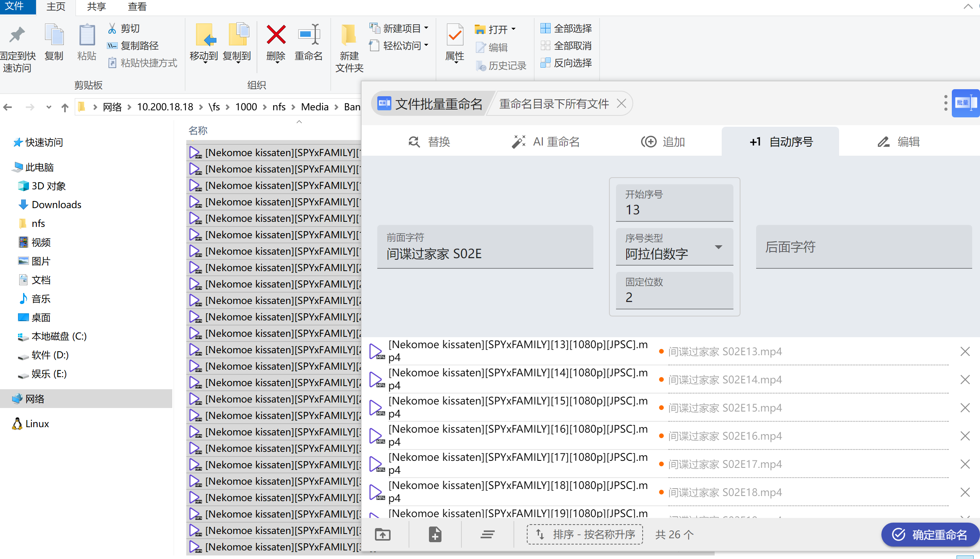Open the three-dot menu in rename panel
This screenshot has width=980, height=559.
tap(945, 103)
